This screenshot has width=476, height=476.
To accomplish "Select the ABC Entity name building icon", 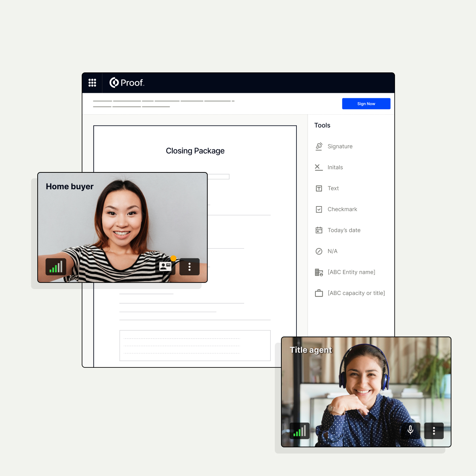I will click(319, 272).
